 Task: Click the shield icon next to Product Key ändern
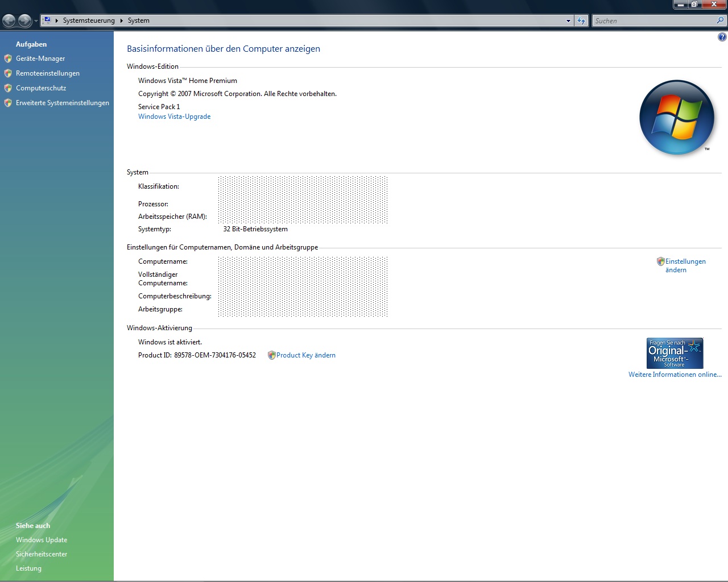click(x=271, y=355)
